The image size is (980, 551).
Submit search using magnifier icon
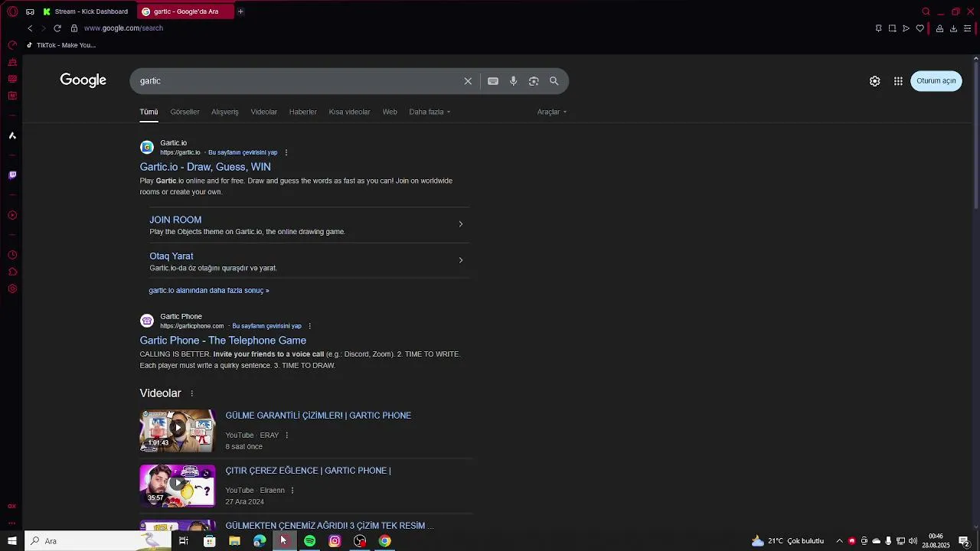pyautogui.click(x=554, y=81)
